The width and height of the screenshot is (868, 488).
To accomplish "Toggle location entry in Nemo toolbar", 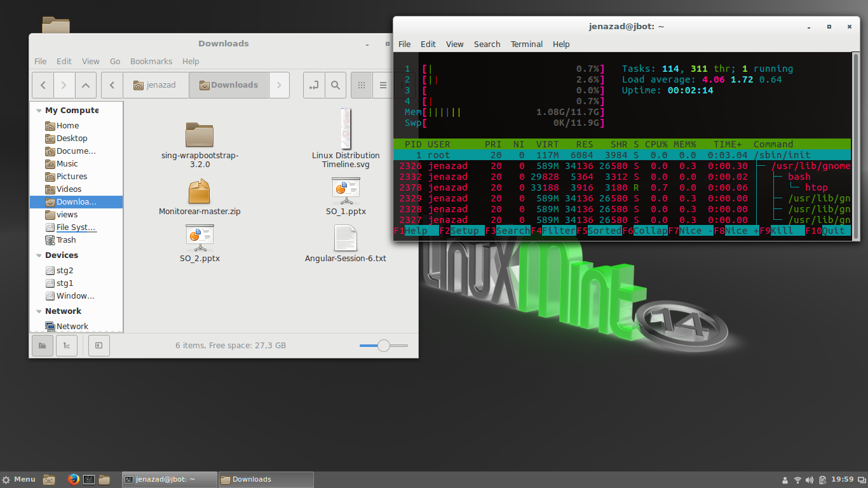I will [x=313, y=85].
